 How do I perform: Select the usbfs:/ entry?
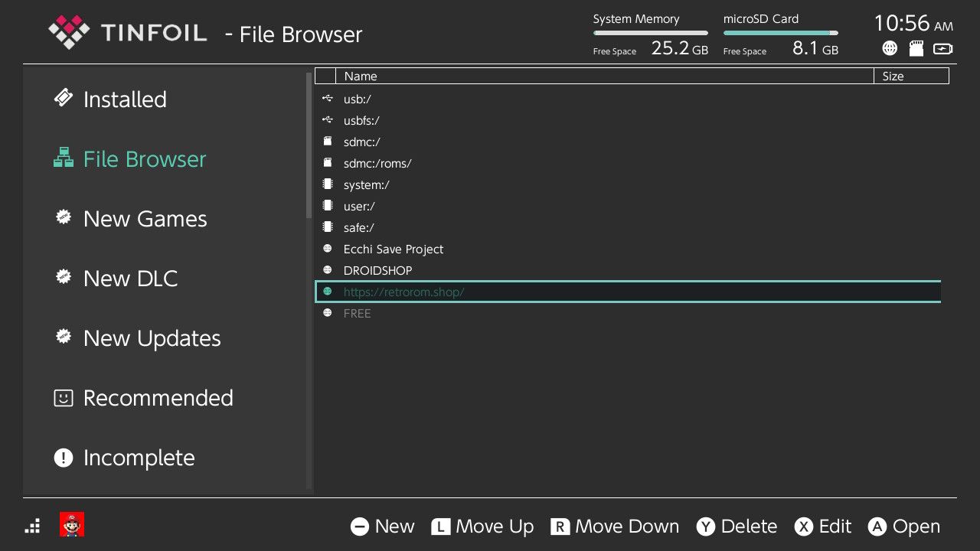point(628,120)
